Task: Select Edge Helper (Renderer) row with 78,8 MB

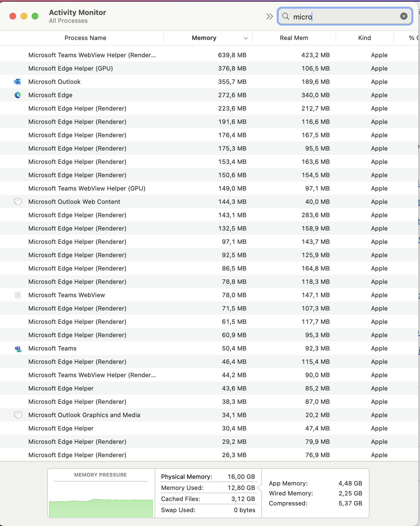Action: click(x=209, y=282)
